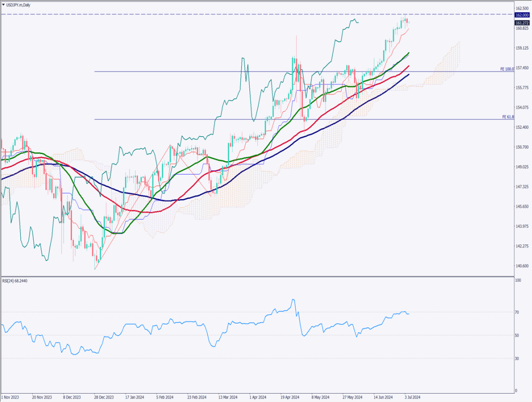532x402 pixels.
Task: Select the FE 61.8 Fibonacci label
Action: [508, 117]
